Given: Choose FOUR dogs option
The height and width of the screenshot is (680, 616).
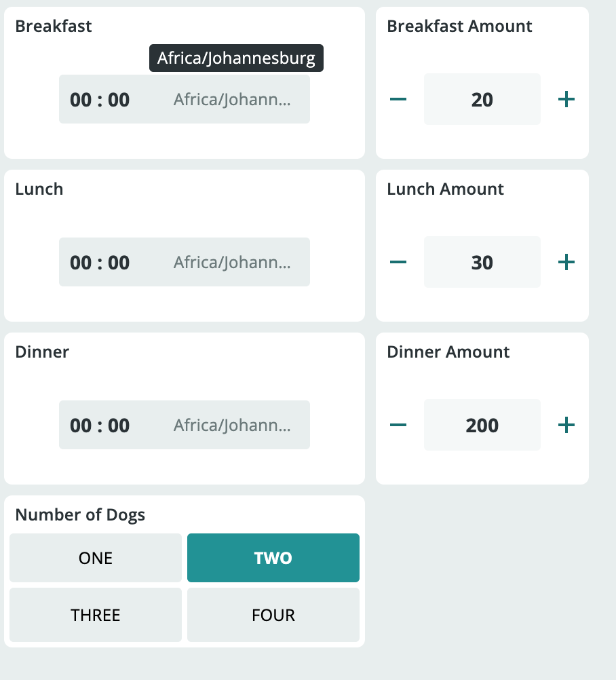Looking at the screenshot, I should coord(273,615).
